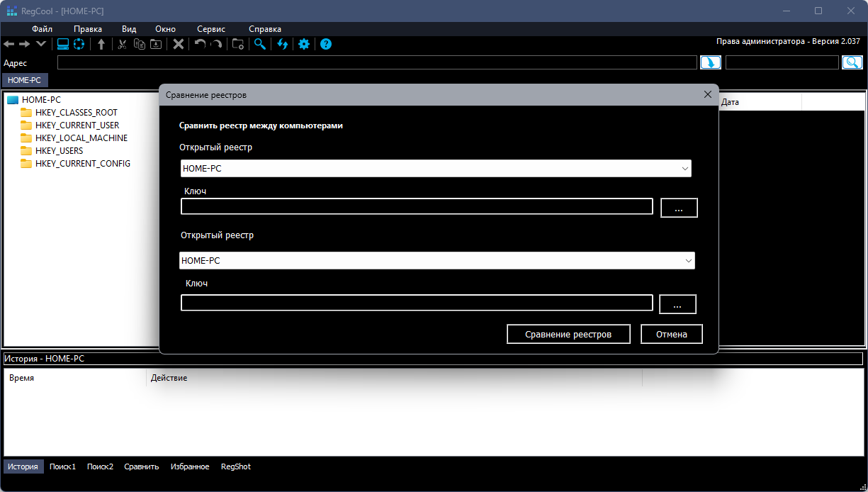868x492 pixels.
Task: Click the delete (X) toolbar icon
Action: coord(179,44)
